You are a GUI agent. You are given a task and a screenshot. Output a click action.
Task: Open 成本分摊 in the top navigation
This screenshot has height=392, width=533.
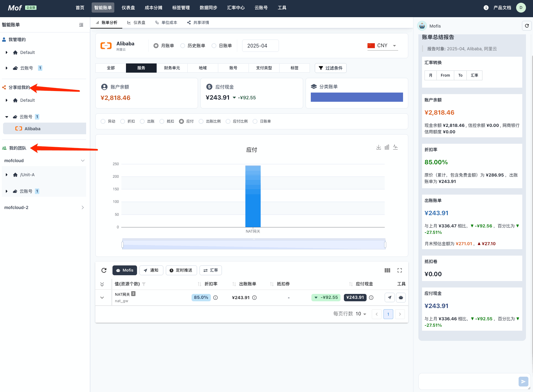[x=154, y=8]
